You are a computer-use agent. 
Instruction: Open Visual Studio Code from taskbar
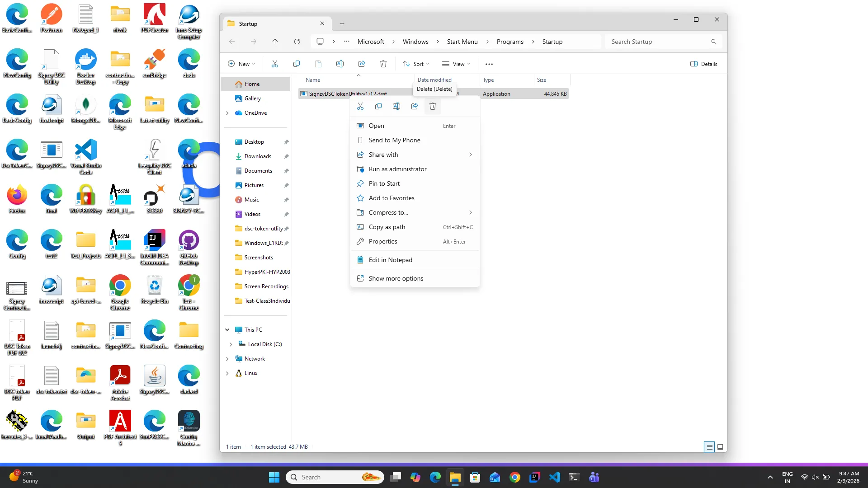(x=555, y=477)
